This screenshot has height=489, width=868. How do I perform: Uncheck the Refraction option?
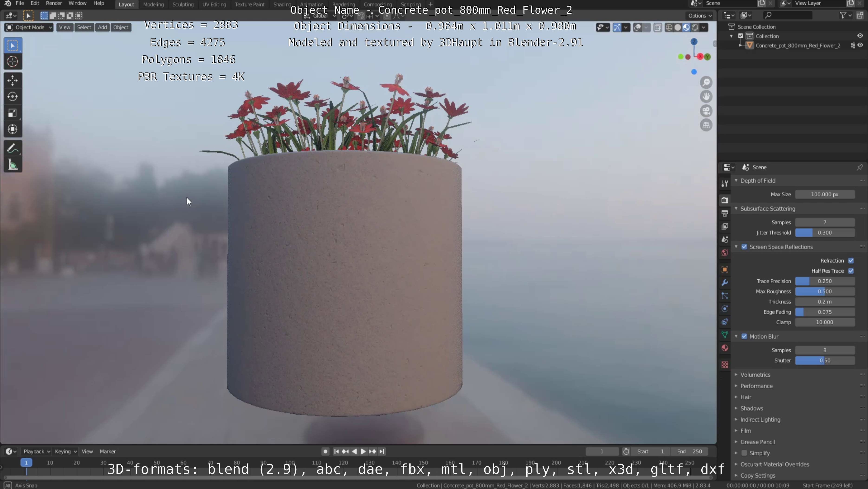pyautogui.click(x=851, y=261)
